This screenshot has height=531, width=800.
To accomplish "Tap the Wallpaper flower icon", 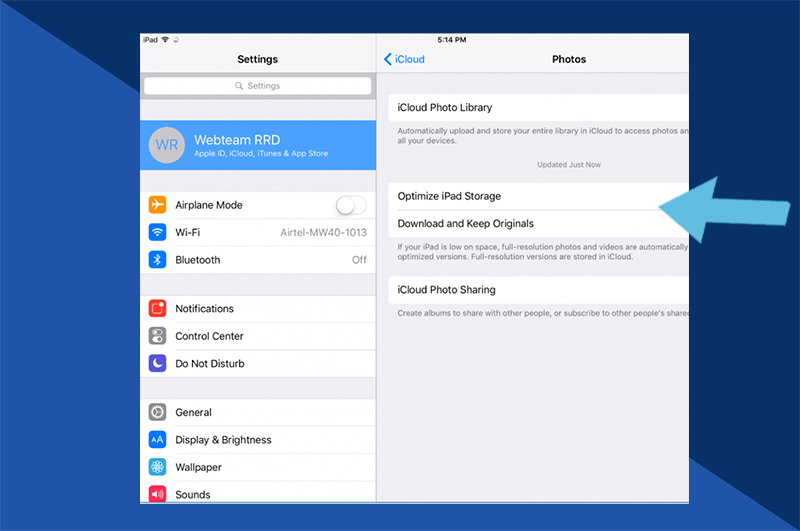I will click(x=157, y=467).
